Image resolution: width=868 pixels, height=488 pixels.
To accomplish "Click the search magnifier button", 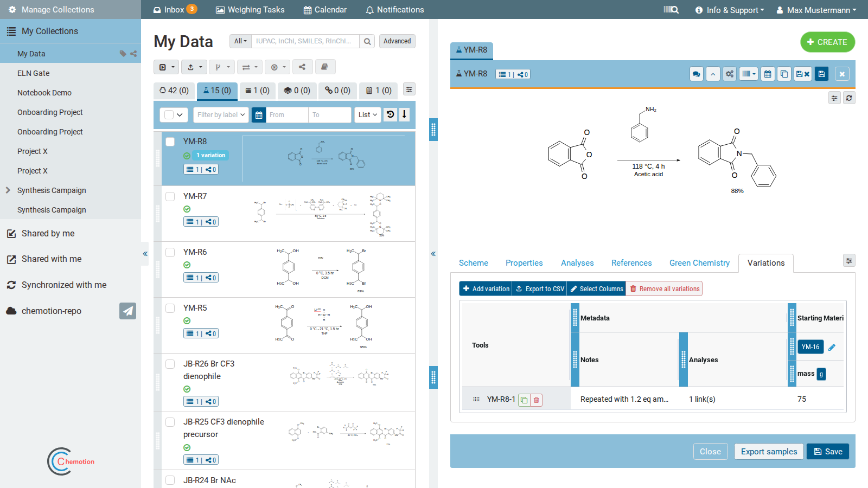I will 367,41.
